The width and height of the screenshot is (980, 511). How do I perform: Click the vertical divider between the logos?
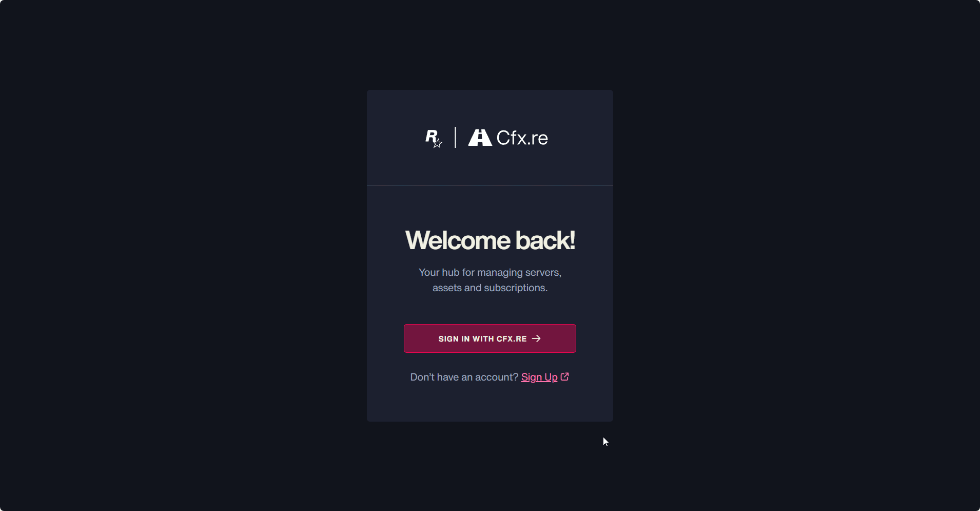[x=455, y=138]
